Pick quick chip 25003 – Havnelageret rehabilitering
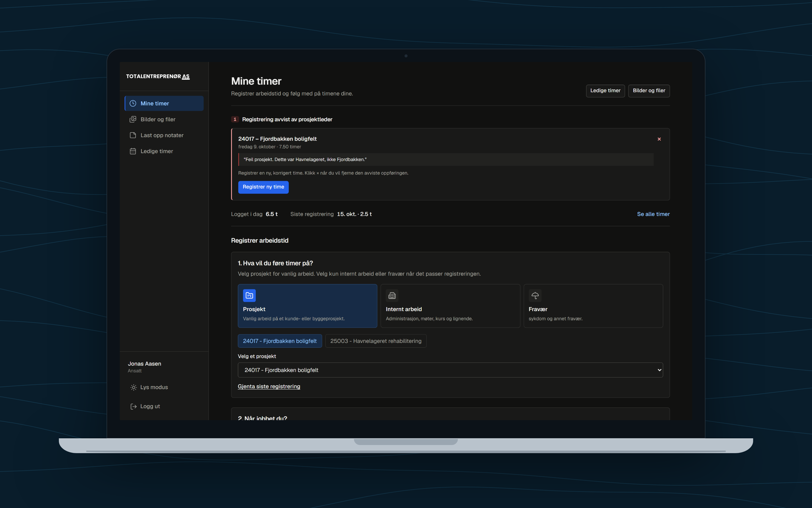This screenshot has width=812, height=508. click(376, 341)
